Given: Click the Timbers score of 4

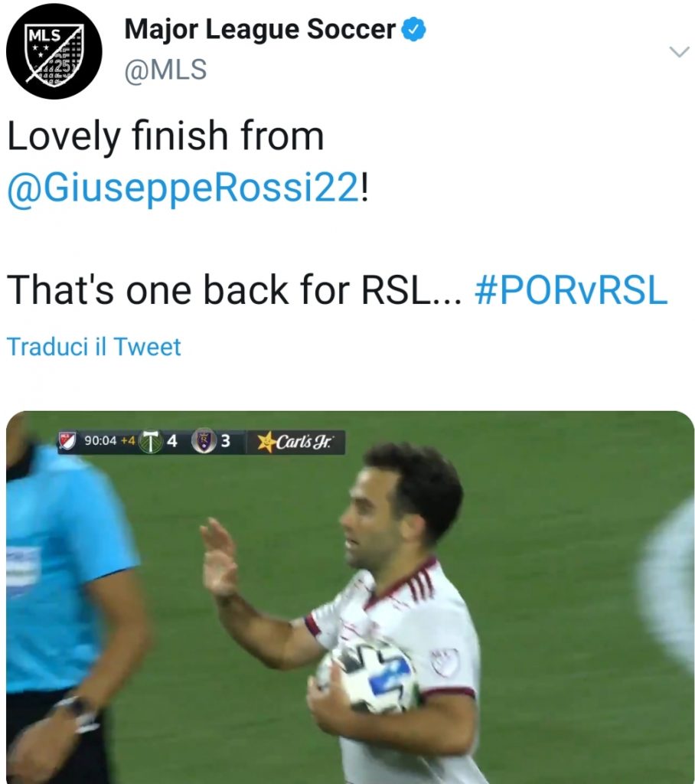Looking at the screenshot, I should tap(172, 441).
